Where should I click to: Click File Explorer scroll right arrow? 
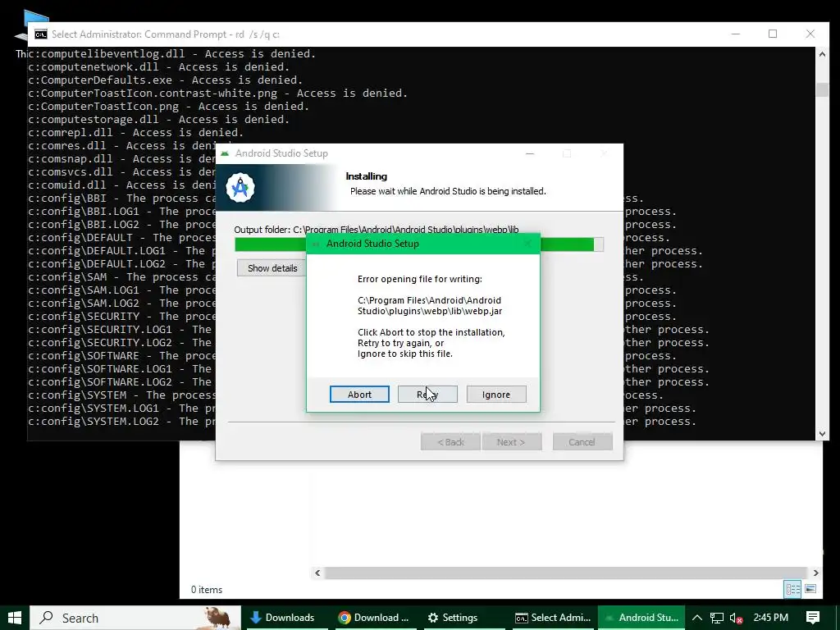point(815,573)
